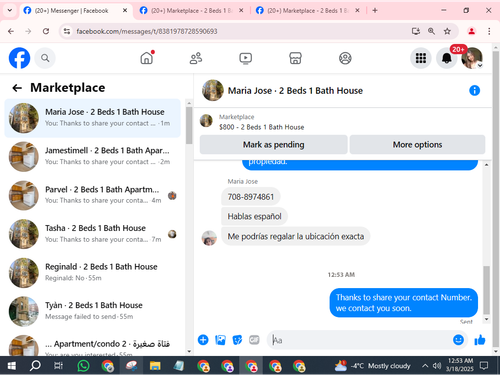Open the Watch video icon

246,58
